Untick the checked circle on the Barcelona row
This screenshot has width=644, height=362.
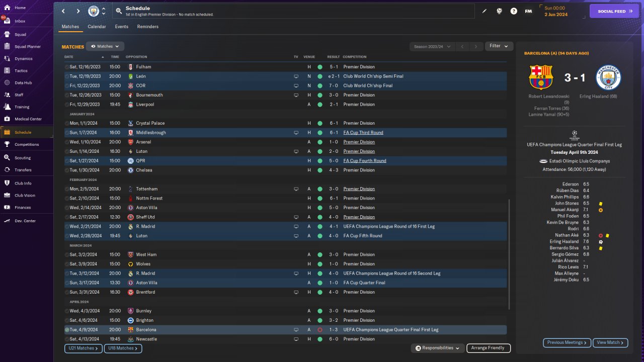67,330
